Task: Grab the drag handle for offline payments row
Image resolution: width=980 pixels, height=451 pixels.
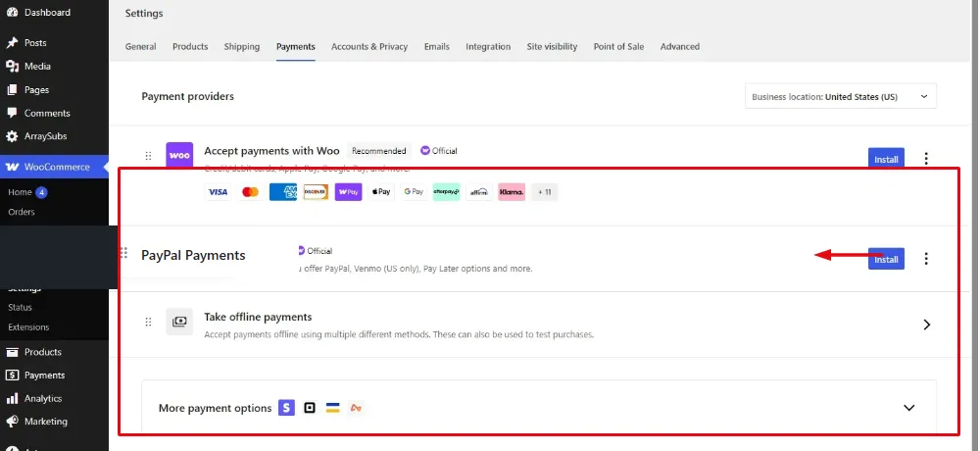Action: tap(148, 322)
